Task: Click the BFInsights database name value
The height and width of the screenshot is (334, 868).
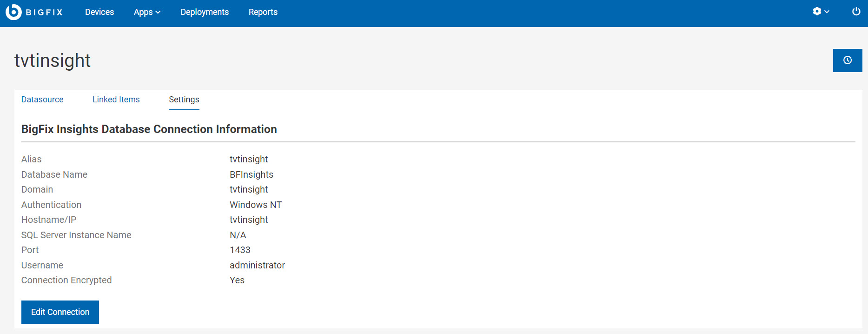Action: click(x=252, y=174)
